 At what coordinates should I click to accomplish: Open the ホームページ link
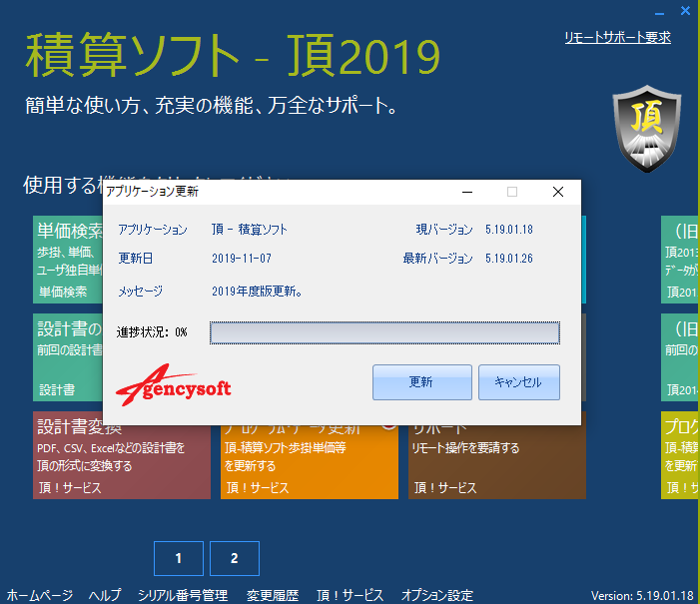39,595
